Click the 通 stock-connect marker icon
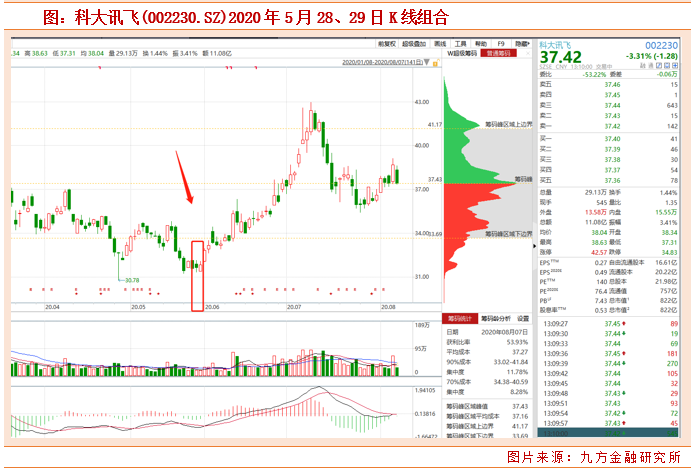Image resolution: width=695 pixels, height=472 pixels. tap(651, 66)
